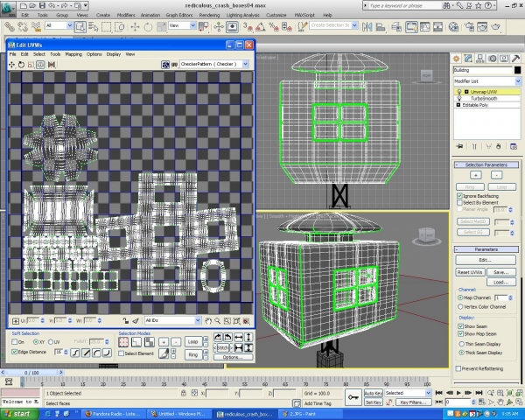Click the Save... button in Parameters
525x420 pixels.
coord(501,272)
